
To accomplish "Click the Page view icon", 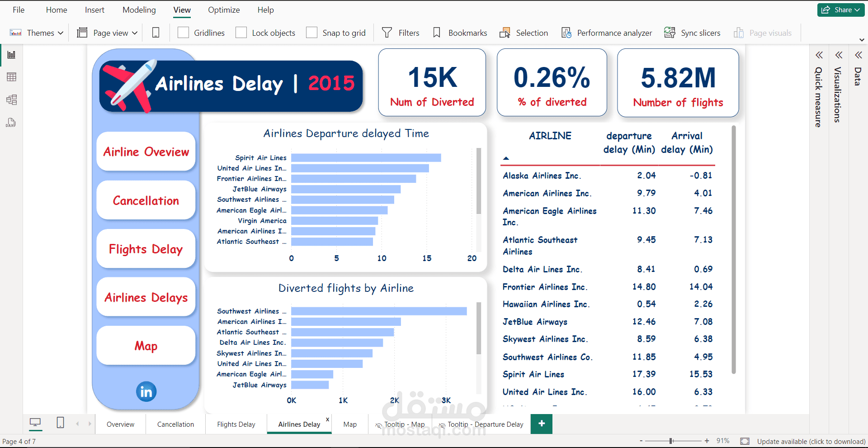I will point(82,33).
